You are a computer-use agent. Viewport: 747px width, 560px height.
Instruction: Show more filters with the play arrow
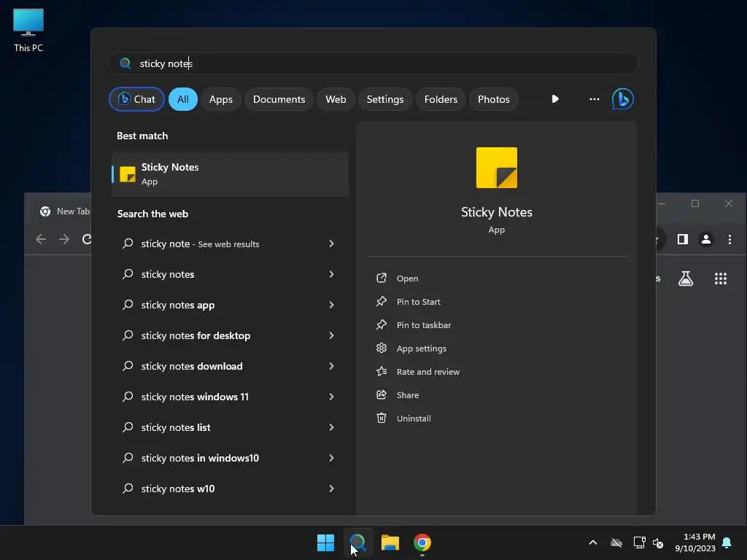coord(555,99)
